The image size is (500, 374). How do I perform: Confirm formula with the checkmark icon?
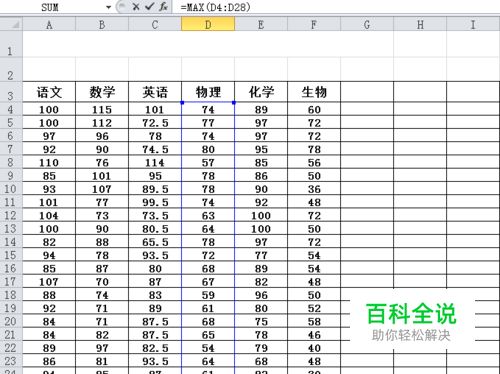[x=150, y=7]
